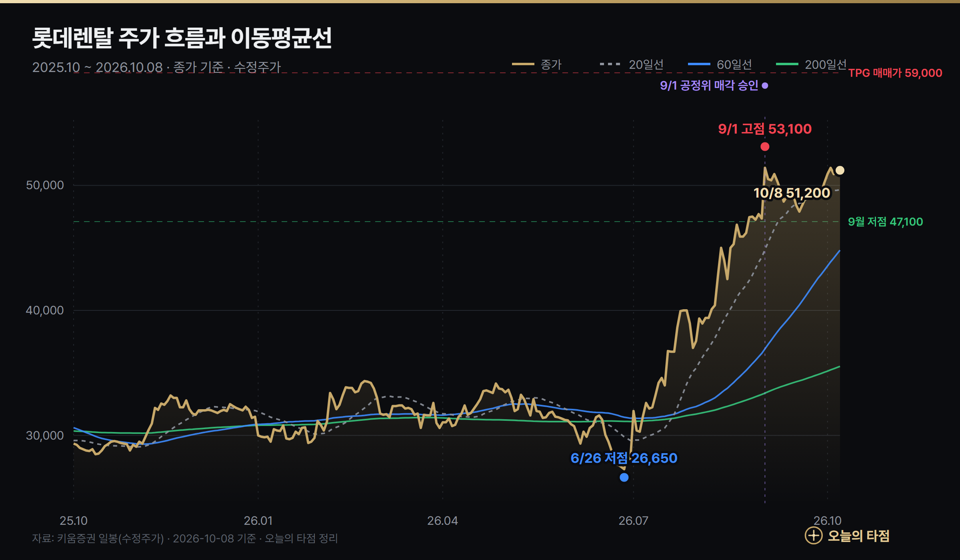Click the 9/1 공정위 매각 승인 label
960x560 pixels.
[709, 85]
